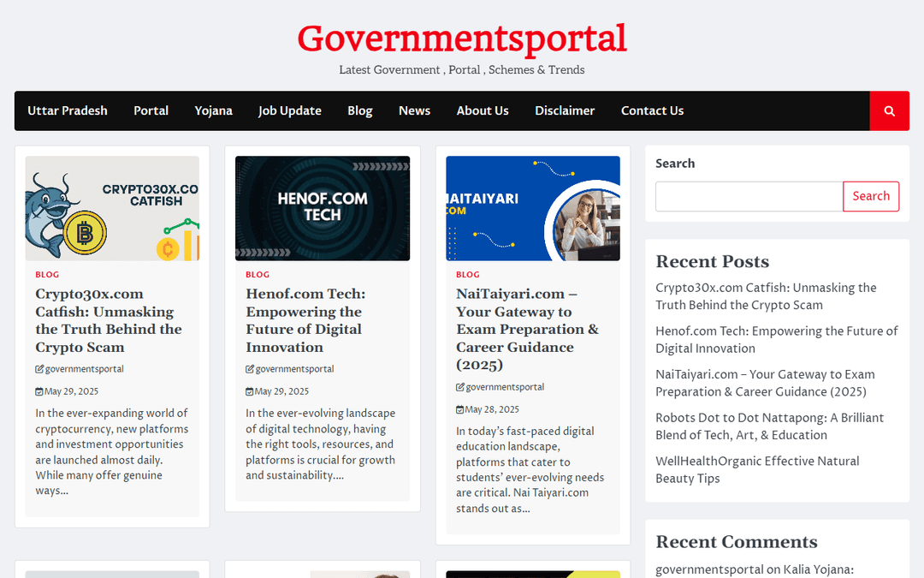This screenshot has width=924, height=578.
Task: Open recent post NaiTaiyari.com in sidebar
Action: [x=766, y=384]
